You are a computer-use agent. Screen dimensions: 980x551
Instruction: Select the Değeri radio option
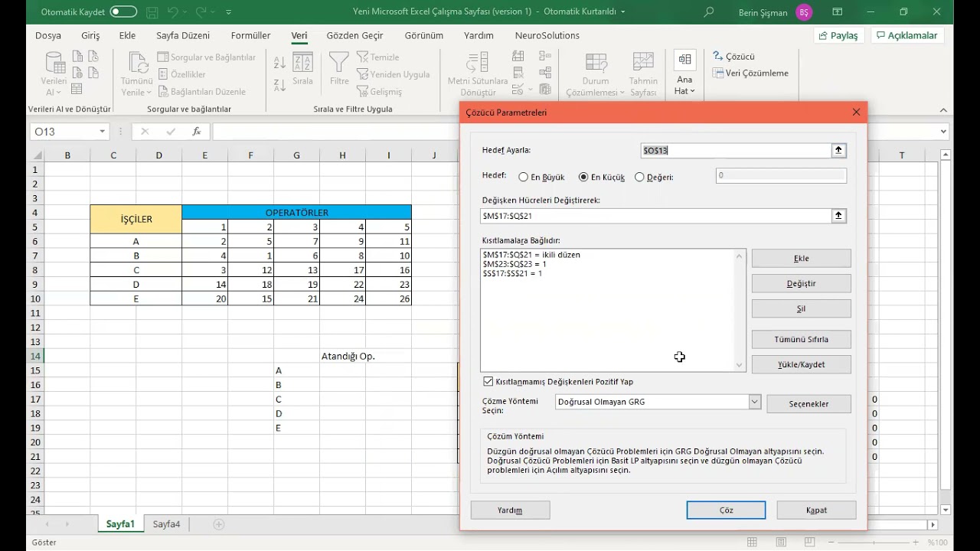(639, 177)
